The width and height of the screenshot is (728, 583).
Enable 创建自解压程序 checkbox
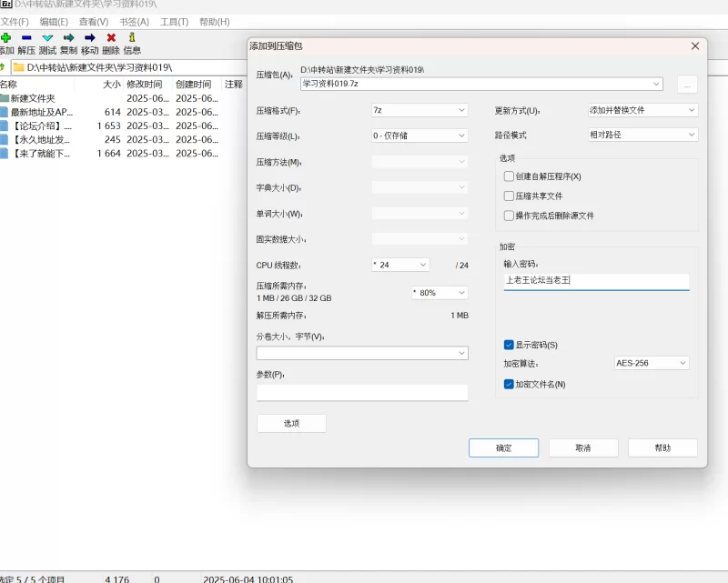[510, 176]
